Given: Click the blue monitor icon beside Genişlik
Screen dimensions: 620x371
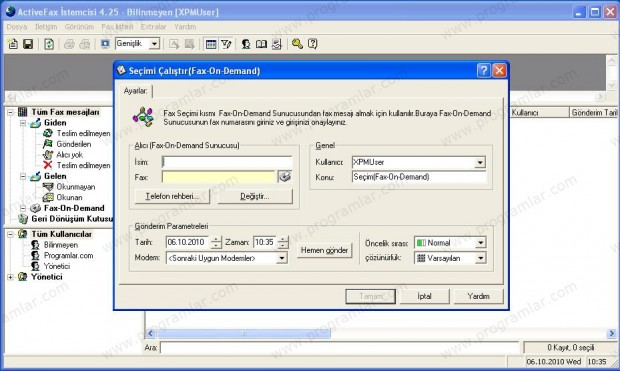Looking at the screenshot, I should (105, 44).
